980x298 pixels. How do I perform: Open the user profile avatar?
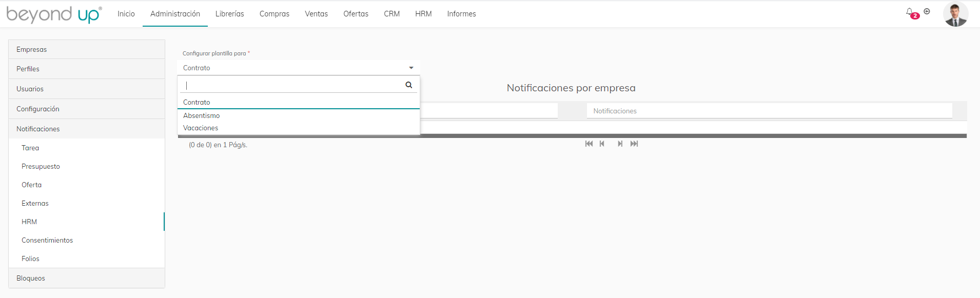pyautogui.click(x=955, y=14)
